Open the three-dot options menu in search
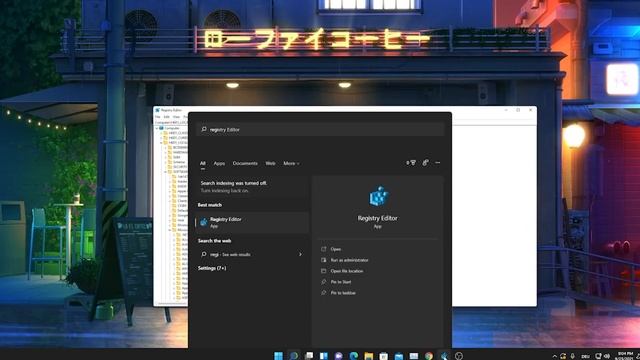Screen dimensions: 640x360 [x=438, y=163]
